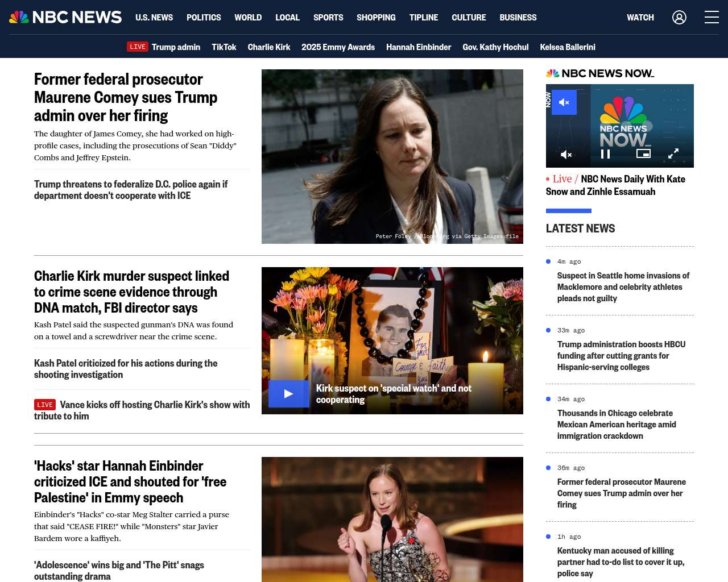The height and width of the screenshot is (582, 728).
Task: Open Kash Patel criticized for his actions story
Action: coord(126,369)
